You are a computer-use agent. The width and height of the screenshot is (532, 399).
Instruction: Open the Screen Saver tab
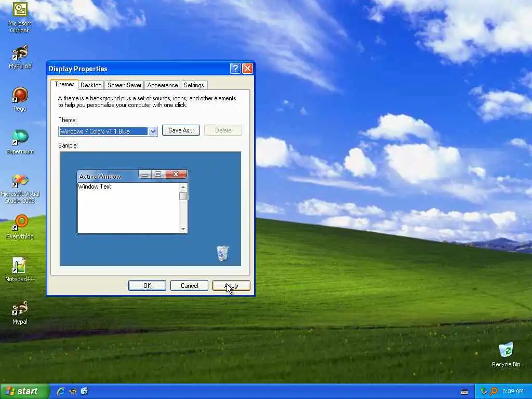[124, 85]
